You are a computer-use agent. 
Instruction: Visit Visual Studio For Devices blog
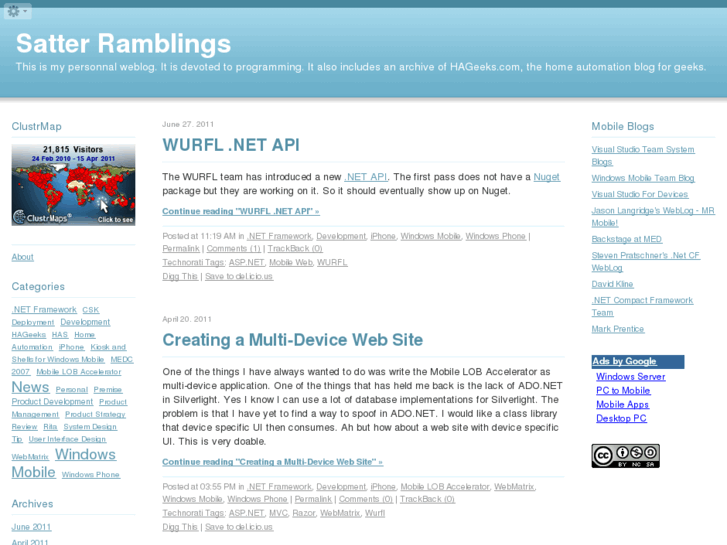tap(640, 194)
